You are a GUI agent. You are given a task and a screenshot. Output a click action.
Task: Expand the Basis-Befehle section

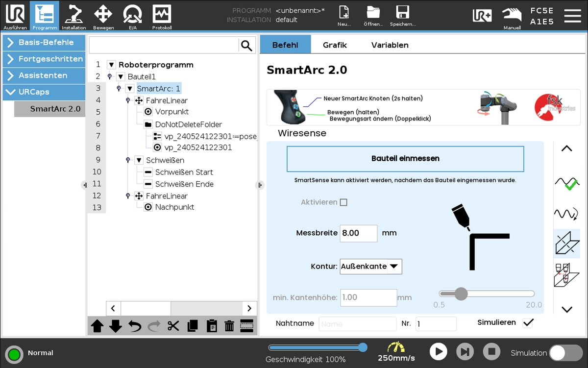point(44,43)
